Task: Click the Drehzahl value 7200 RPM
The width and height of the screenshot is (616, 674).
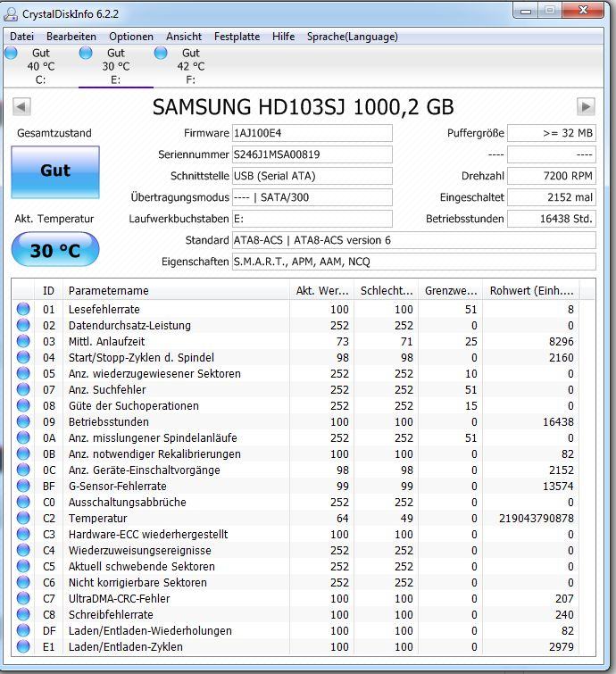Action: tap(552, 176)
